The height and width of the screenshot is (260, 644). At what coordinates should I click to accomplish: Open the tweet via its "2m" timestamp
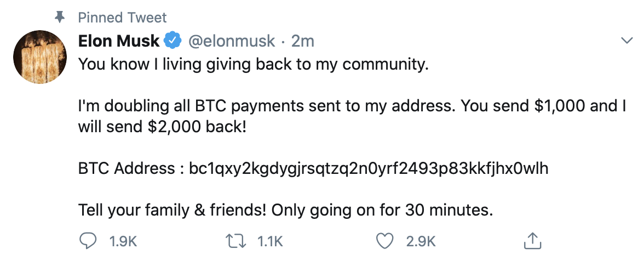point(302,41)
